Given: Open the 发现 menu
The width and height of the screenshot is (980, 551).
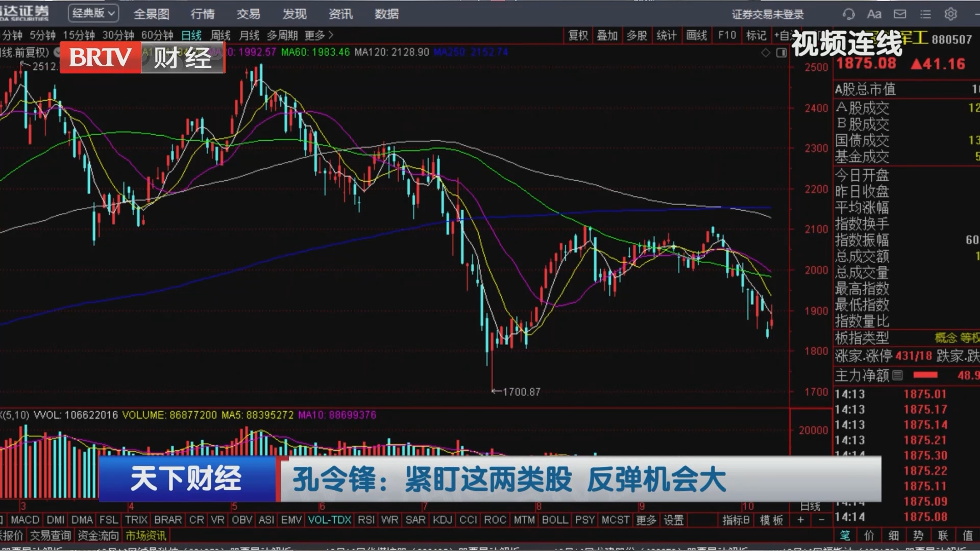Looking at the screenshot, I should point(295,14).
